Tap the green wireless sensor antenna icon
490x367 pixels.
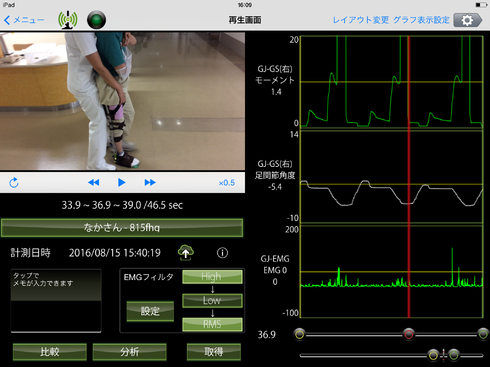68,20
